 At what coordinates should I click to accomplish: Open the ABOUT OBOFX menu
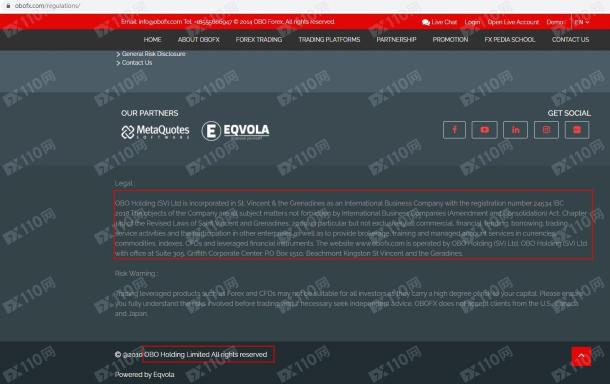[x=199, y=40]
